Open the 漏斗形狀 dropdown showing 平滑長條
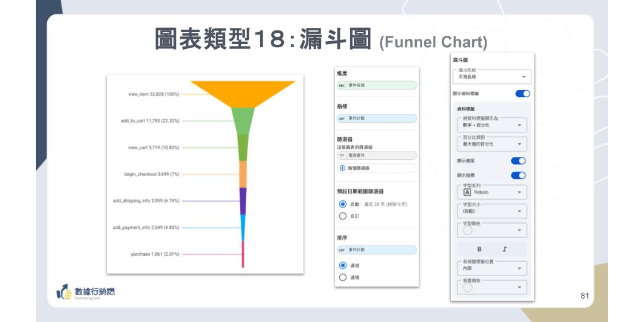Viewport: 644px width, 322px height. click(491, 77)
